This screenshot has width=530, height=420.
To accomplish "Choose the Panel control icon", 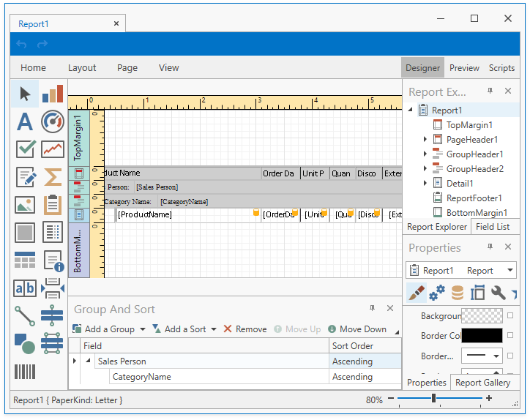I will 25,233.
